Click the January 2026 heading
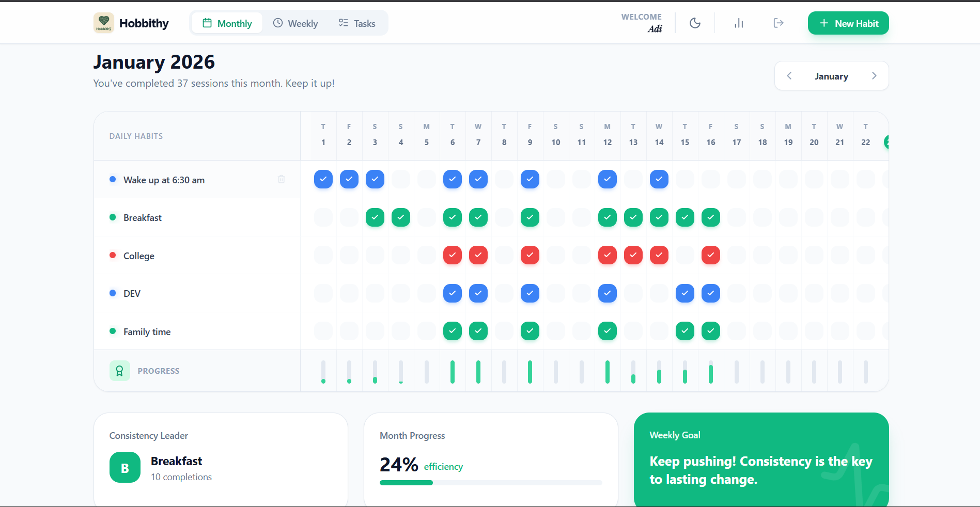 [x=154, y=62]
